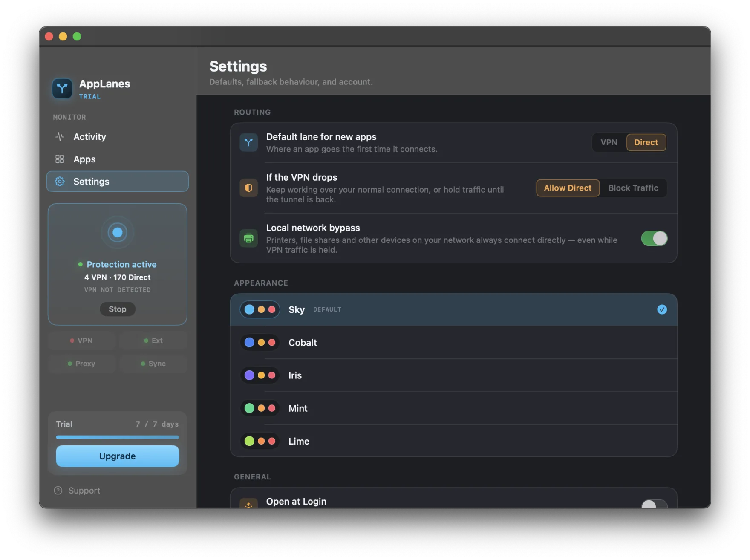
Task: Open the Support link
Action: click(78, 491)
